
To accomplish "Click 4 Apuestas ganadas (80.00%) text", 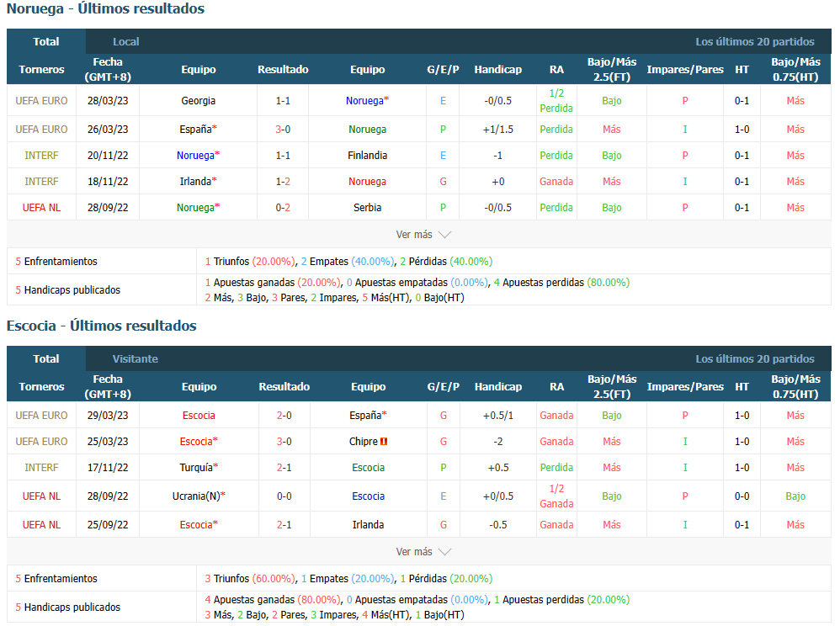I will 273,600.
